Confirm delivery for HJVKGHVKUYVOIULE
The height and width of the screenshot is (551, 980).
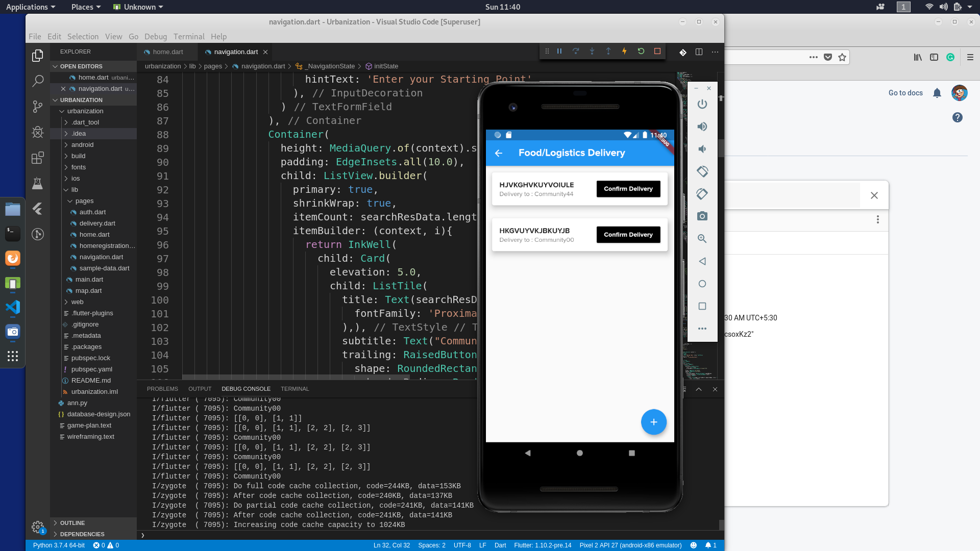point(628,189)
